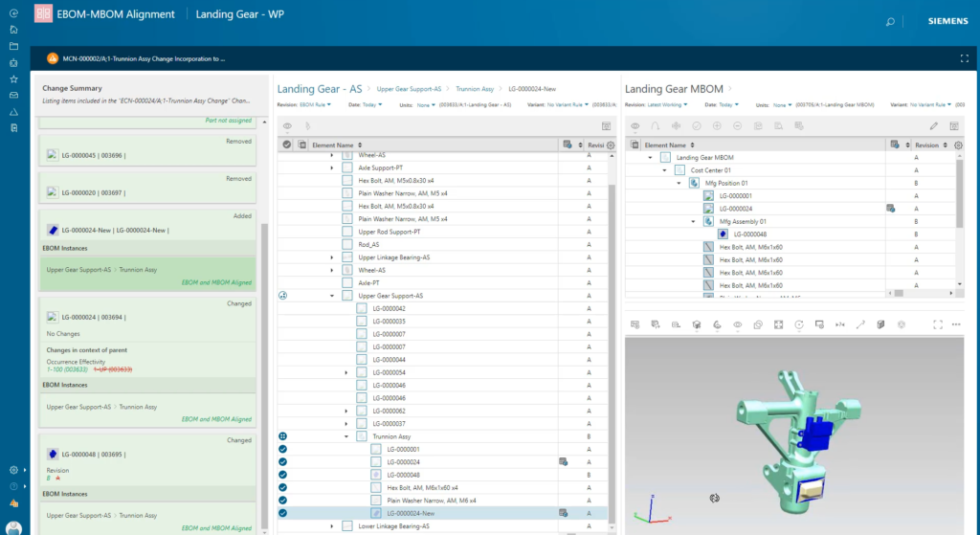Image resolution: width=980 pixels, height=535 pixels.
Task: Sort the MBOM table by Element Name column
Action: [693, 145]
